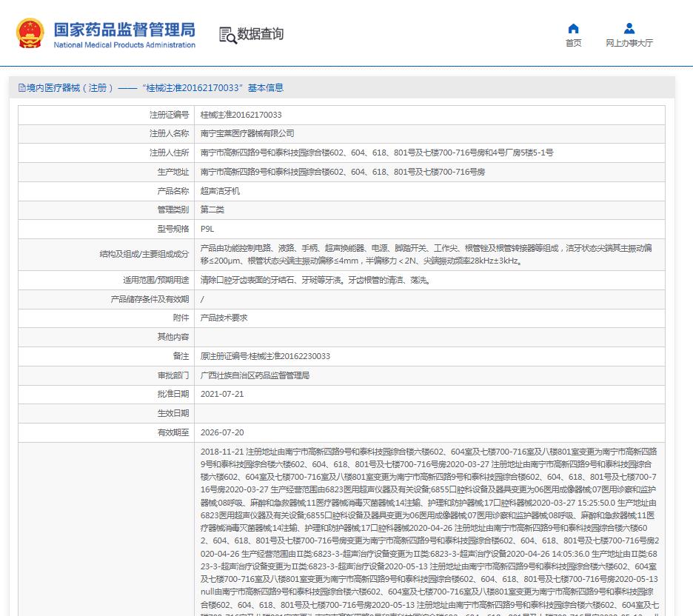This screenshot has height=616, width=693.
Task: Click the 型号规格 row label
Action: point(173,229)
